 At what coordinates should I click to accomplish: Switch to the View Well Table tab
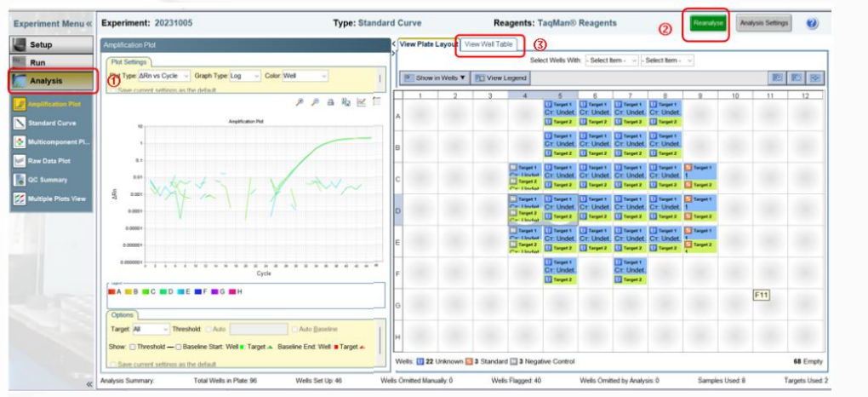tap(488, 43)
